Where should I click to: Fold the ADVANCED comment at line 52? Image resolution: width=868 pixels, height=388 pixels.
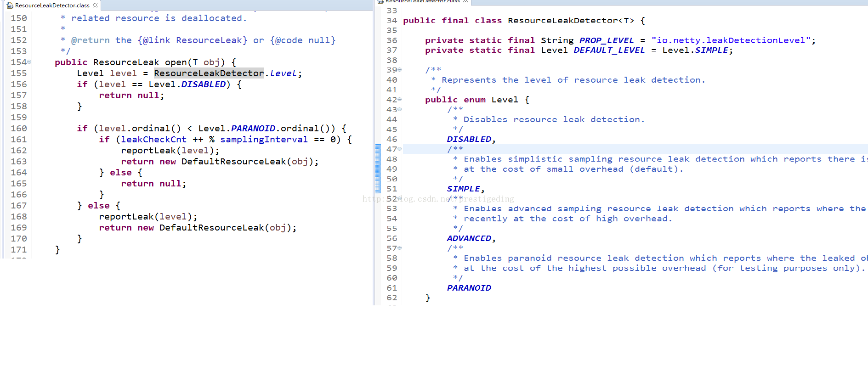tap(400, 198)
